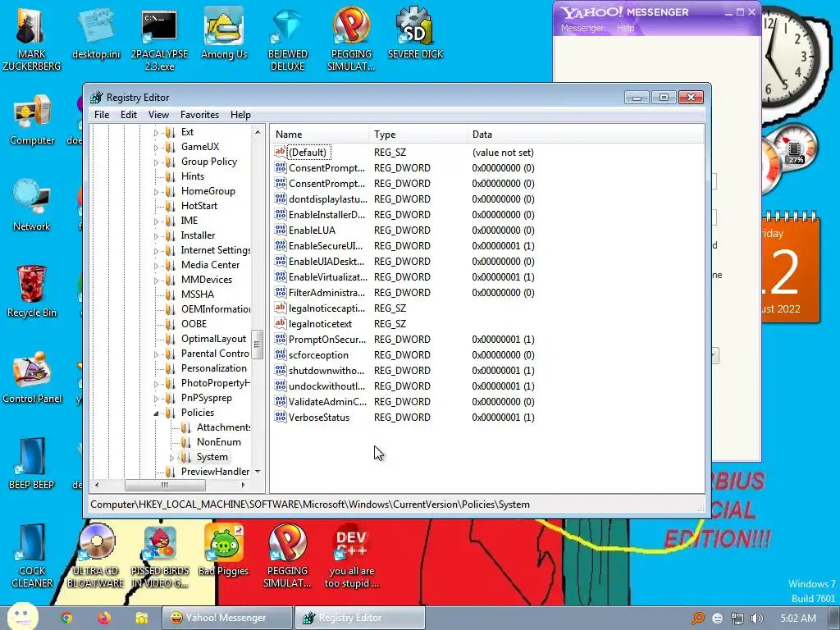840x630 pixels.
Task: Expand the HomeGroup registry key
Action: point(156,192)
